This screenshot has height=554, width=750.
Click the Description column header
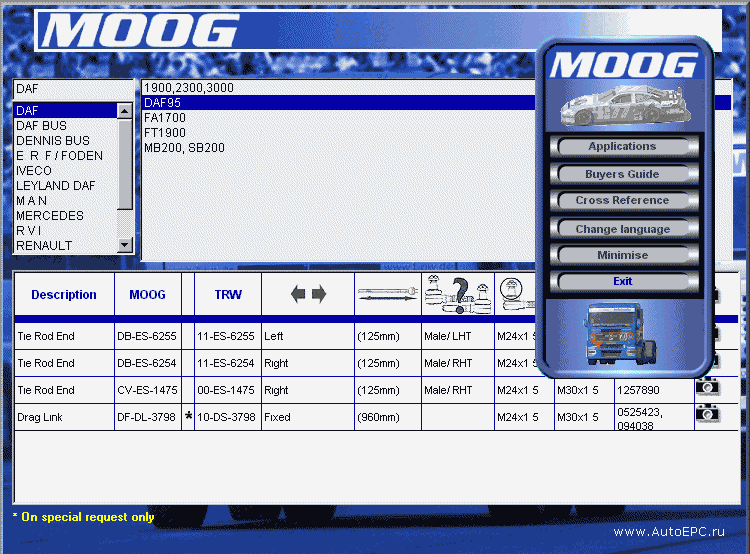click(64, 295)
